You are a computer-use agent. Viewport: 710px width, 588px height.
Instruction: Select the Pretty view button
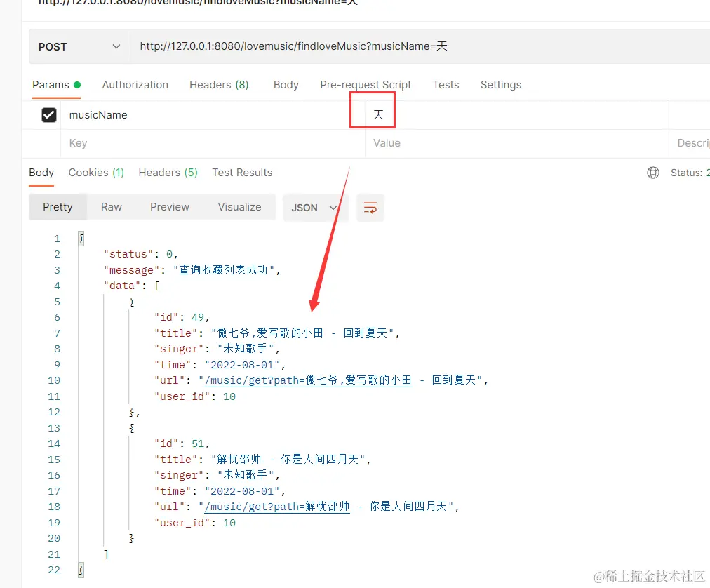(x=58, y=207)
